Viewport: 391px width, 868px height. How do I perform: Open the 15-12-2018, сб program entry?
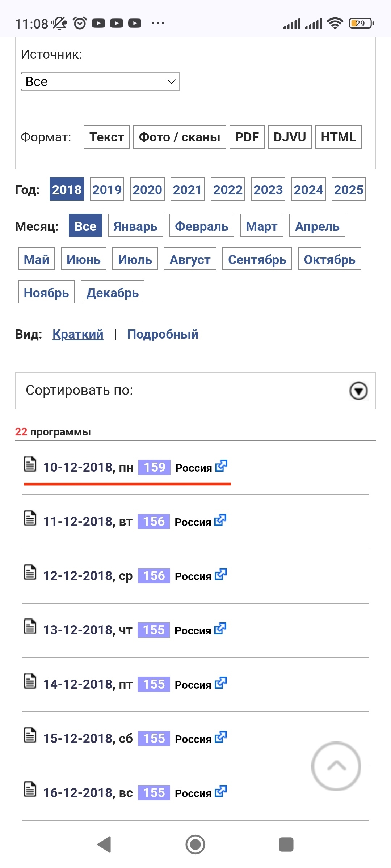pyautogui.click(x=88, y=739)
